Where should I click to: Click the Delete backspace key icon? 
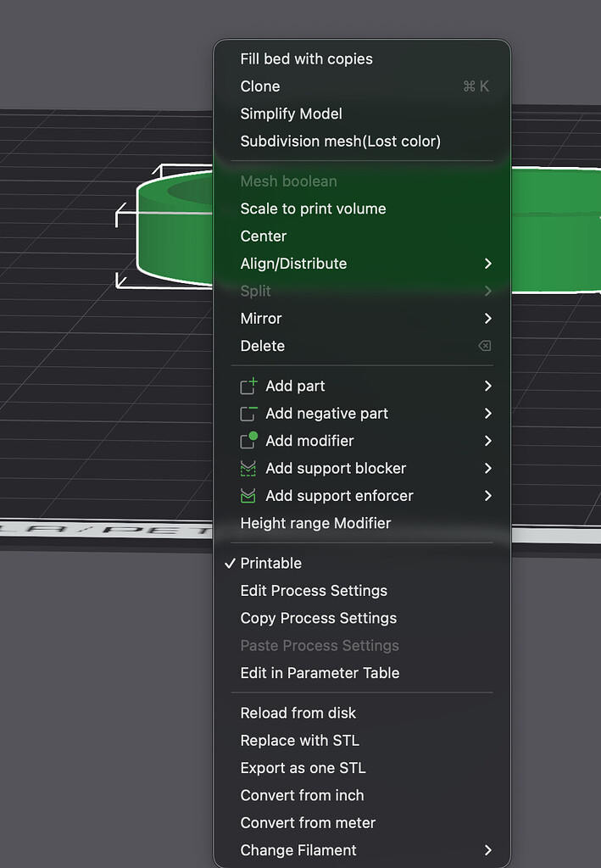pos(484,346)
